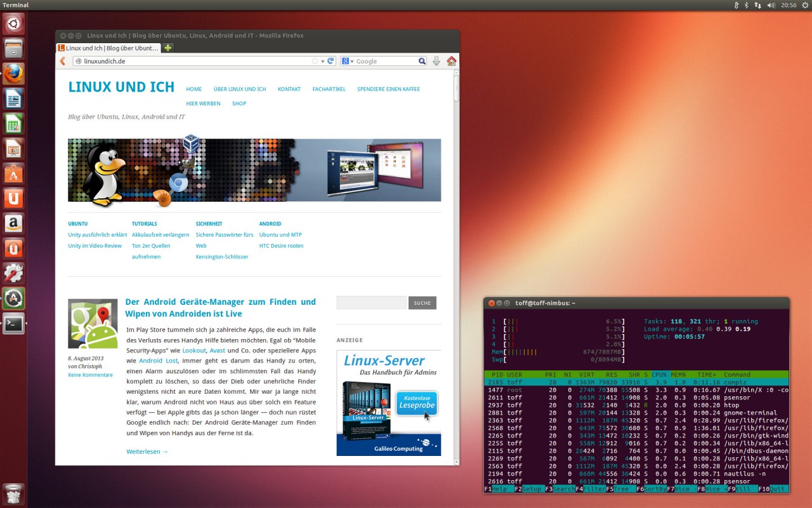Open the SHOP navigation item

(x=239, y=104)
